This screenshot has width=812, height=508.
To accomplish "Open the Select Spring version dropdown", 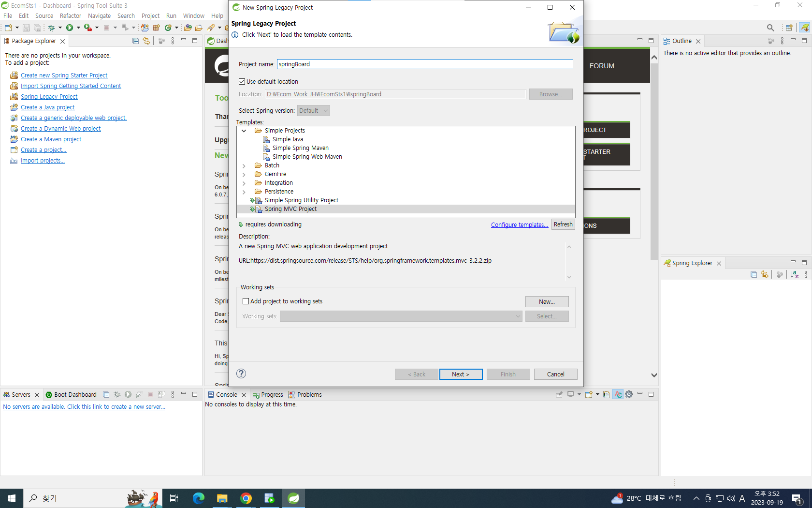I will [313, 111].
